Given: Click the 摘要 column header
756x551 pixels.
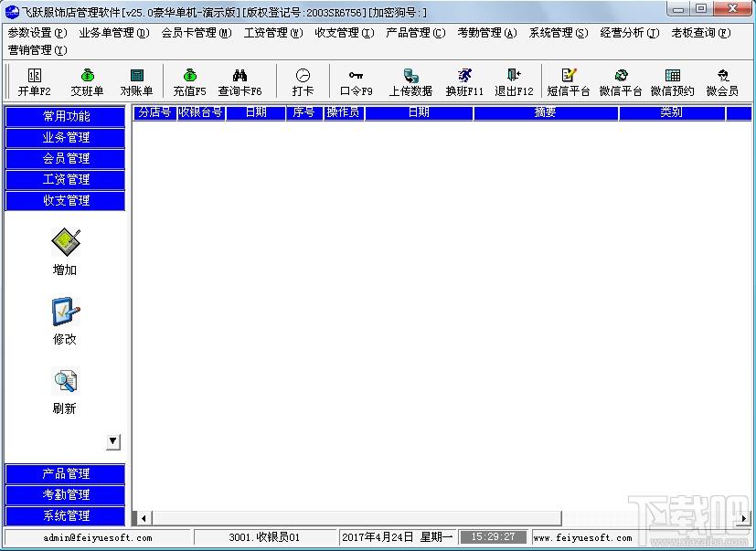Looking at the screenshot, I should click(x=546, y=112).
